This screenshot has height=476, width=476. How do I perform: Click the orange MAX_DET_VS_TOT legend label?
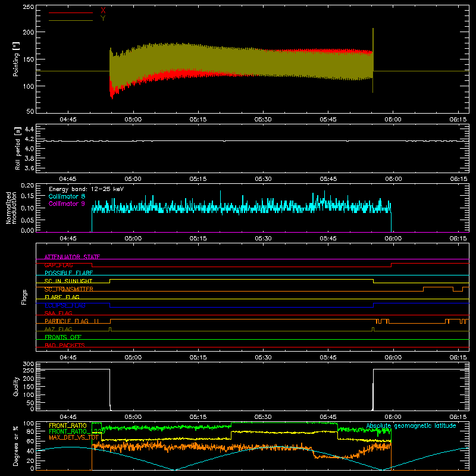[x=74, y=437]
